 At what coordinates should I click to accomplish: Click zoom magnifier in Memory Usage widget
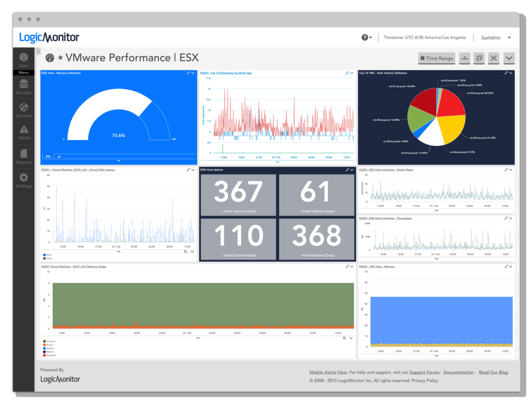click(344, 338)
